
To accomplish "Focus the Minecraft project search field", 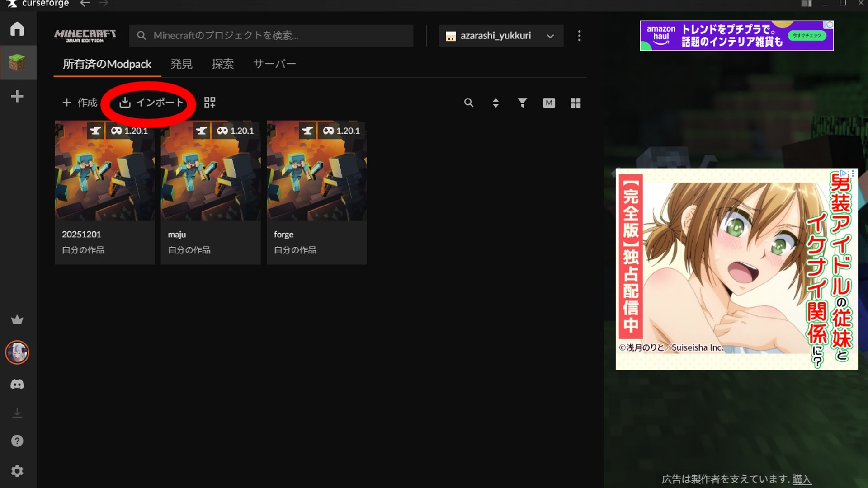I will [x=271, y=36].
